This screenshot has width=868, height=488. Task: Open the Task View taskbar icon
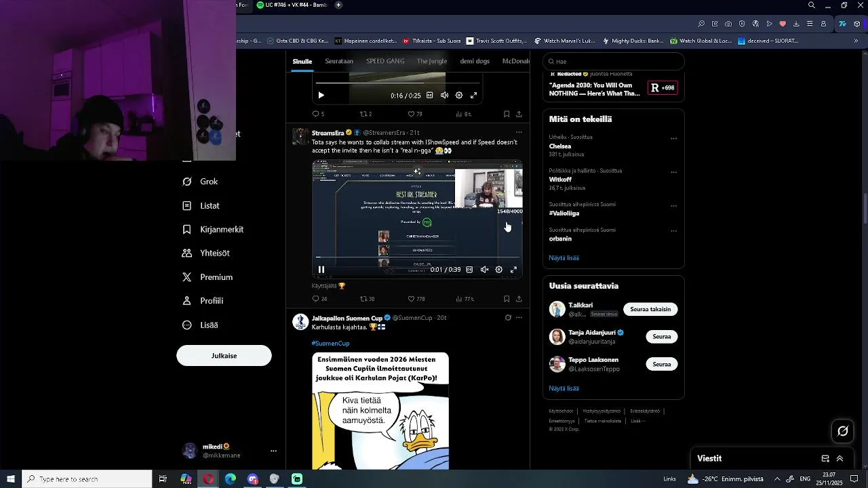click(x=163, y=479)
